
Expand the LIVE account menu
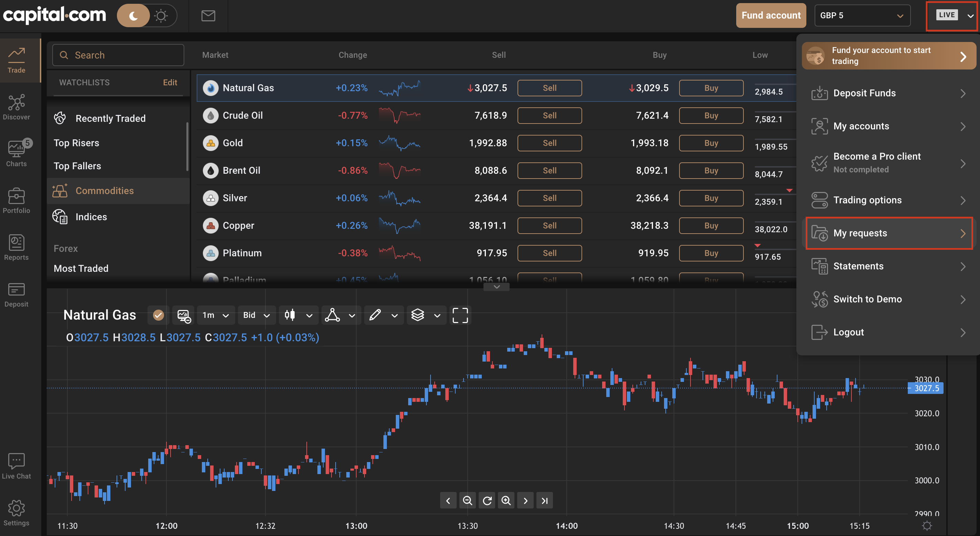pyautogui.click(x=953, y=15)
